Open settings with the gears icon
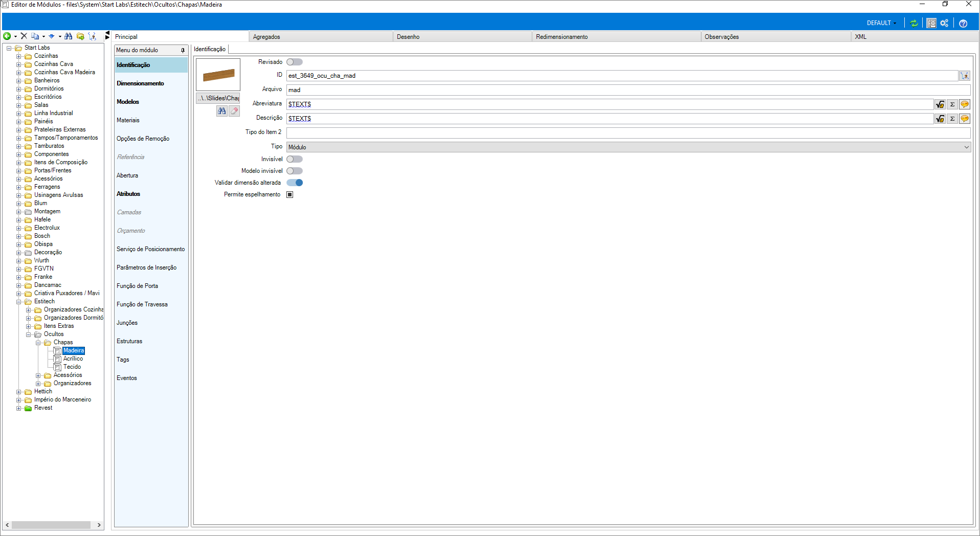980x536 pixels. pos(944,23)
